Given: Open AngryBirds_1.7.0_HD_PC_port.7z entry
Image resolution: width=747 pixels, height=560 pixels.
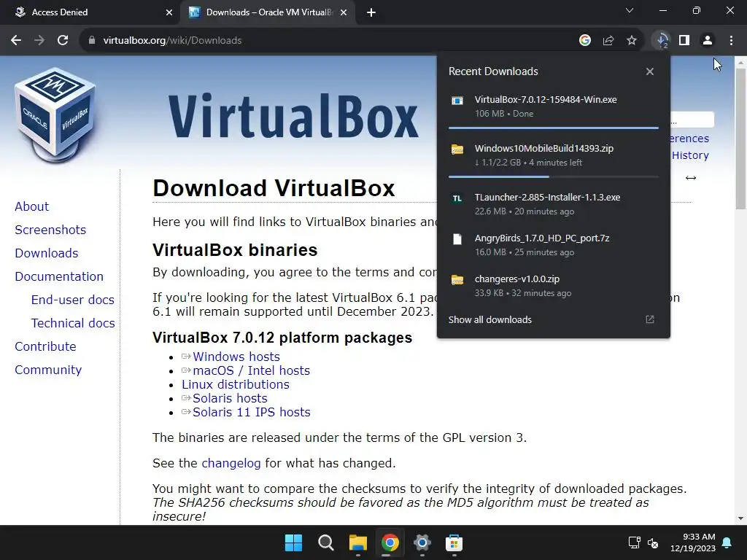Looking at the screenshot, I should 554,245.
